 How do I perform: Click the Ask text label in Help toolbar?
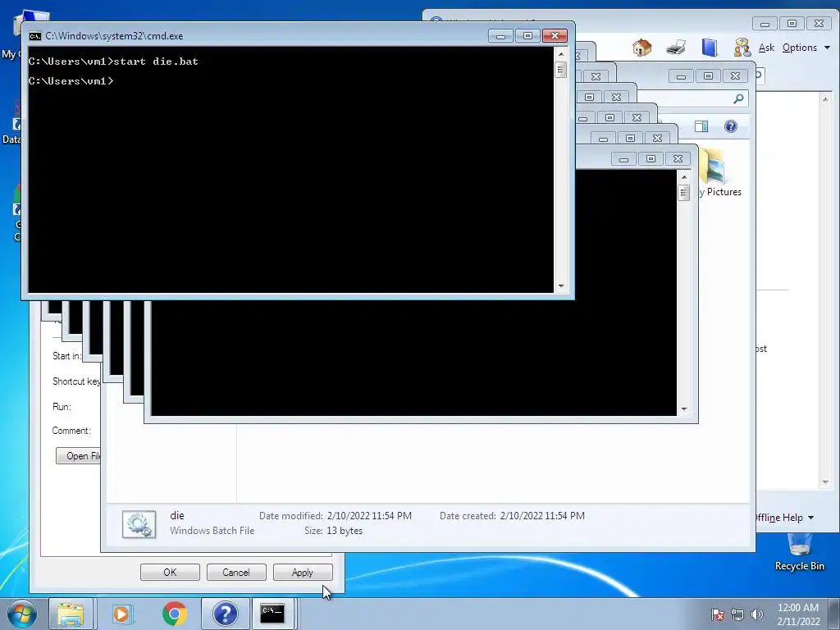(x=767, y=48)
